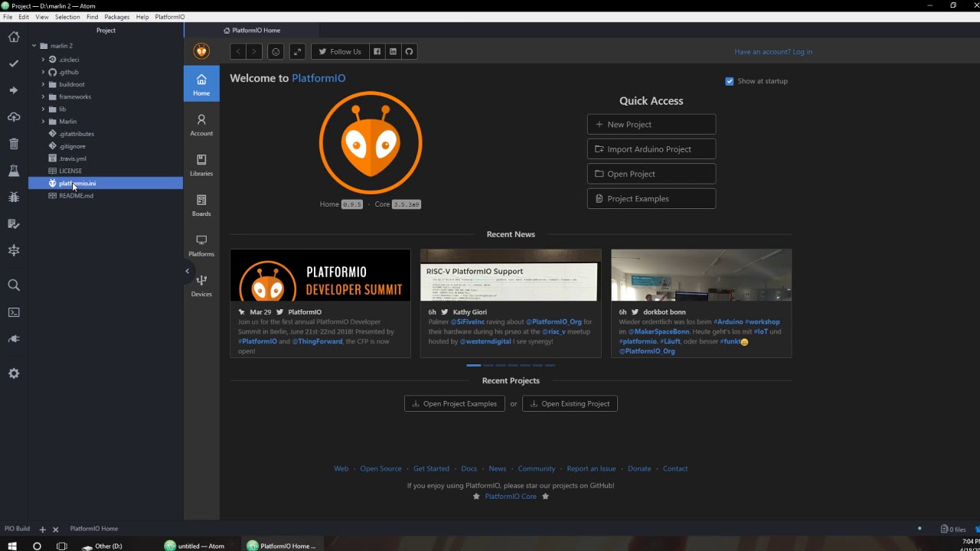The width and height of the screenshot is (980, 551).
Task: Open the PlatformIO menu
Action: pos(170,17)
